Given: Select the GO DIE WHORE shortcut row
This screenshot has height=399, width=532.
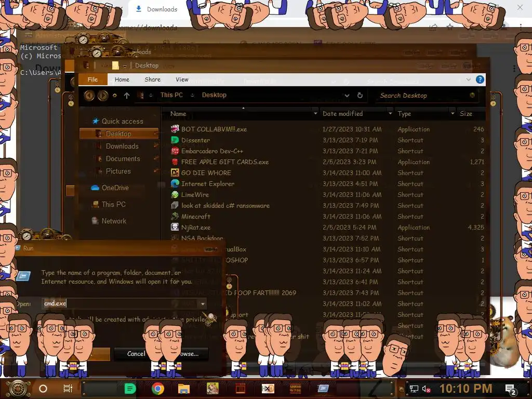Looking at the screenshot, I should click(327, 172).
